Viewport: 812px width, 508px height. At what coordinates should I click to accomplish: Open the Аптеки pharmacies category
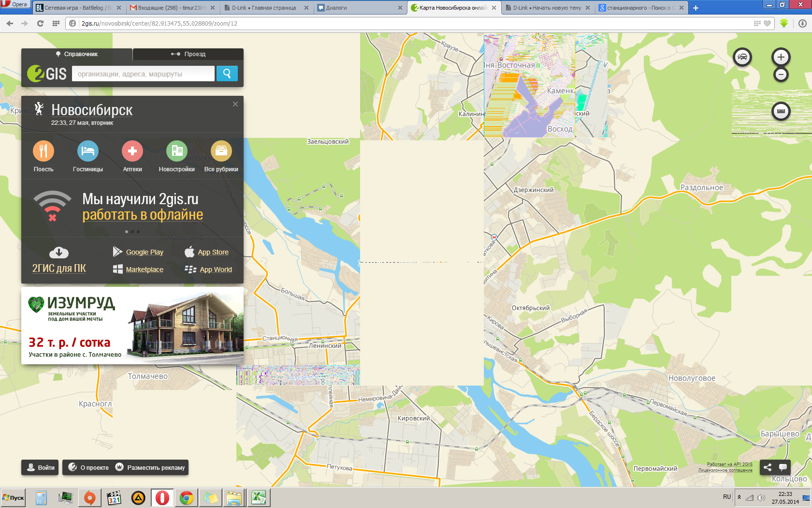pyautogui.click(x=132, y=151)
